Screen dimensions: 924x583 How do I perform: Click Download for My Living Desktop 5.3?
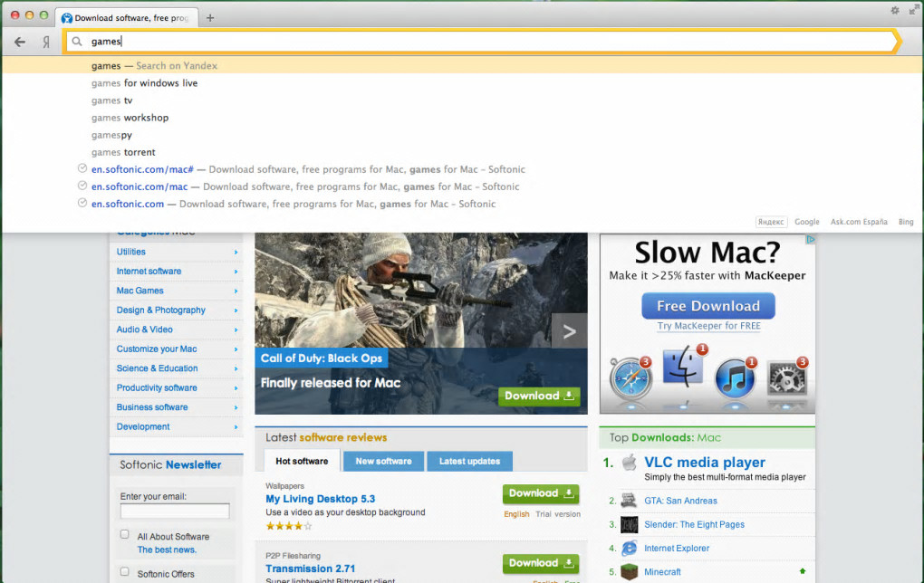tap(541, 493)
